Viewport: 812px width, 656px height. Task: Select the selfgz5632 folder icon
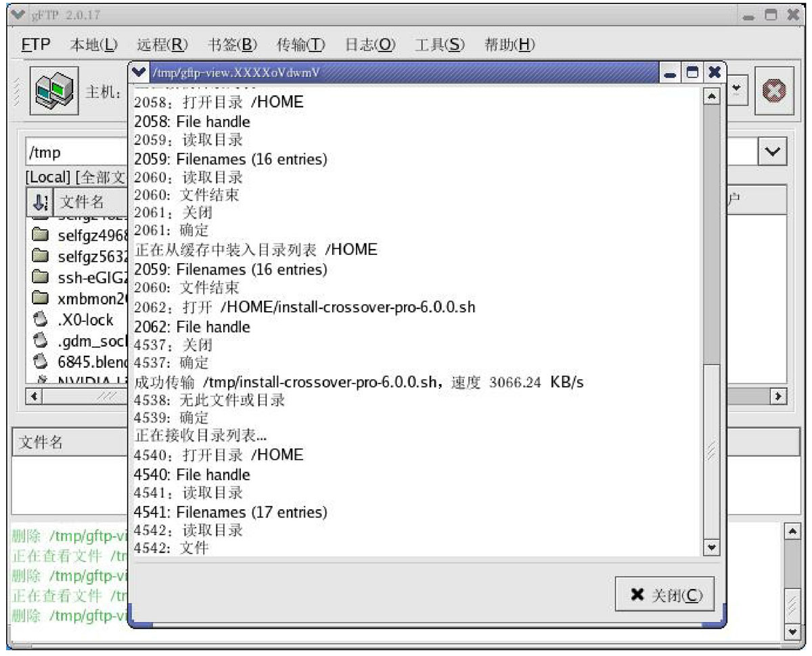(42, 256)
